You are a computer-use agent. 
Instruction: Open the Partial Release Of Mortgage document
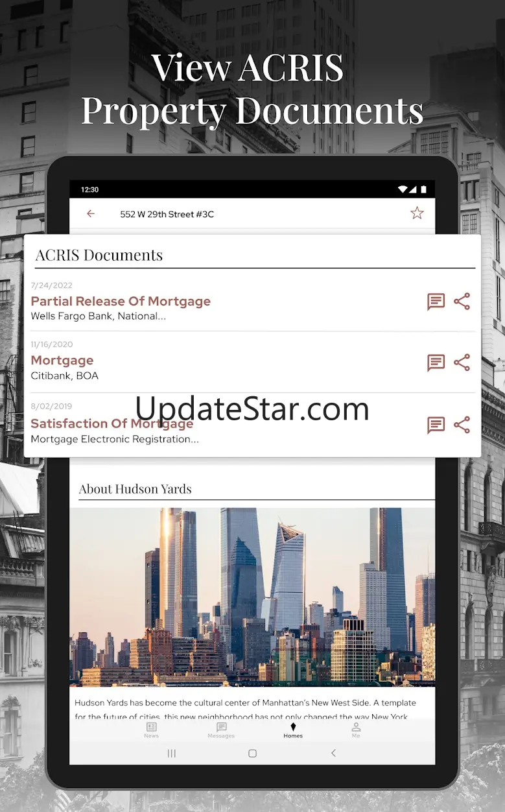[121, 301]
